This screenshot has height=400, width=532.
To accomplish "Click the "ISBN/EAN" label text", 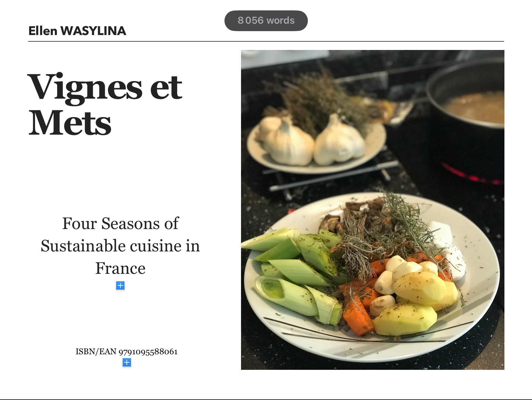I will tap(96, 352).
